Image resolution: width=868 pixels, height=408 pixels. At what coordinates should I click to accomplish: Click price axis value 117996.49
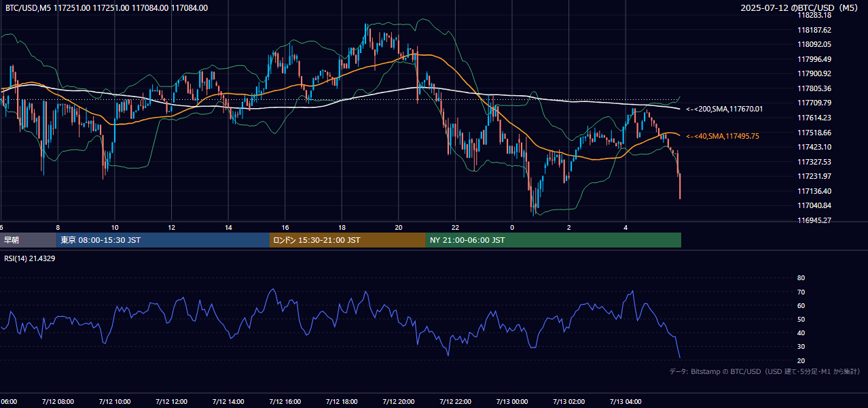(814, 59)
